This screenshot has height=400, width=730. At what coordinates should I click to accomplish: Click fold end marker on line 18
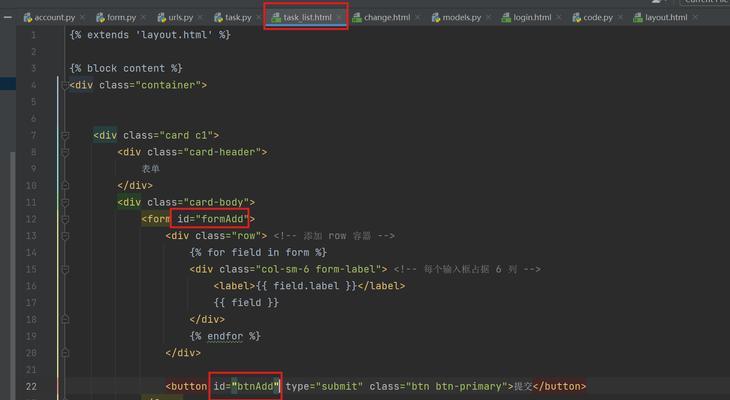[x=65, y=319]
